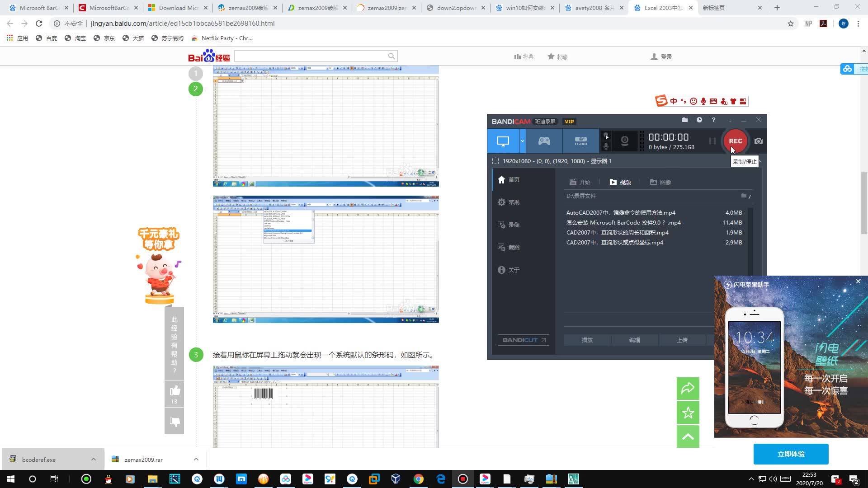868x488 pixels.
Task: Open Sogou input's soft keyboard
Action: pos(713,101)
